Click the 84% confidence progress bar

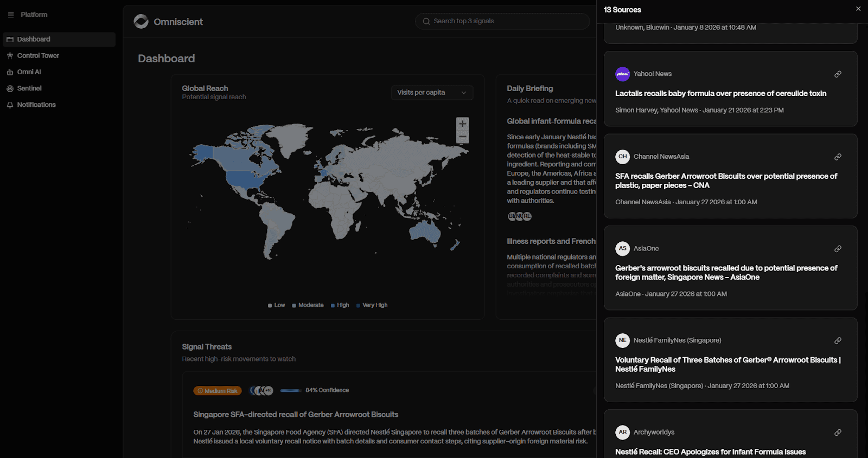click(291, 390)
